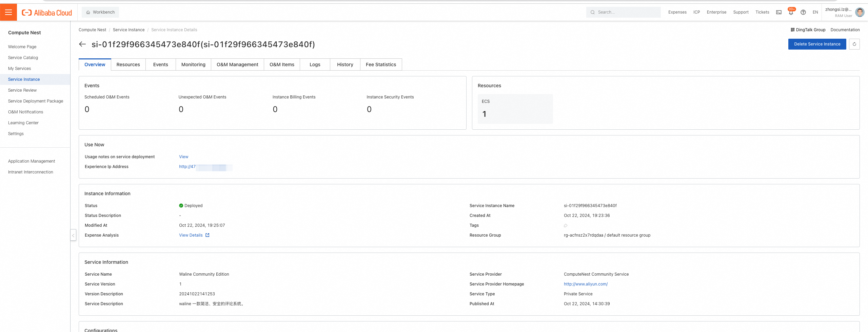The height and width of the screenshot is (332, 868).
Task: Click Delete Service Instance button
Action: 817,44
